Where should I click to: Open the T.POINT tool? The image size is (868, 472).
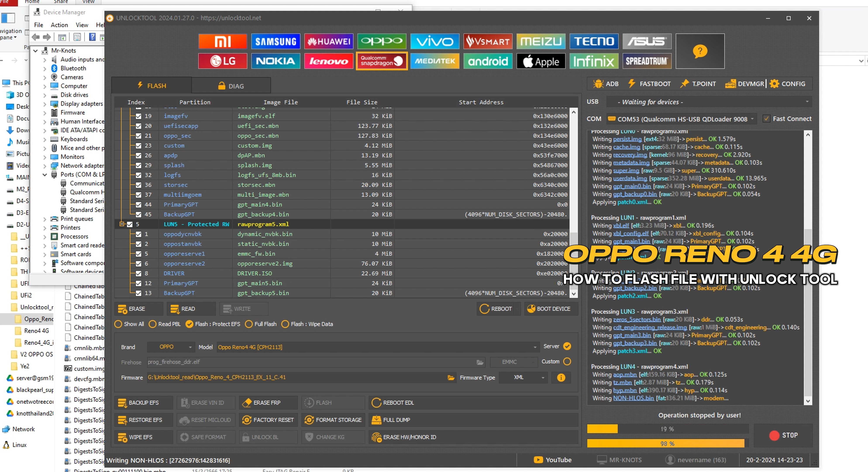[x=698, y=84]
